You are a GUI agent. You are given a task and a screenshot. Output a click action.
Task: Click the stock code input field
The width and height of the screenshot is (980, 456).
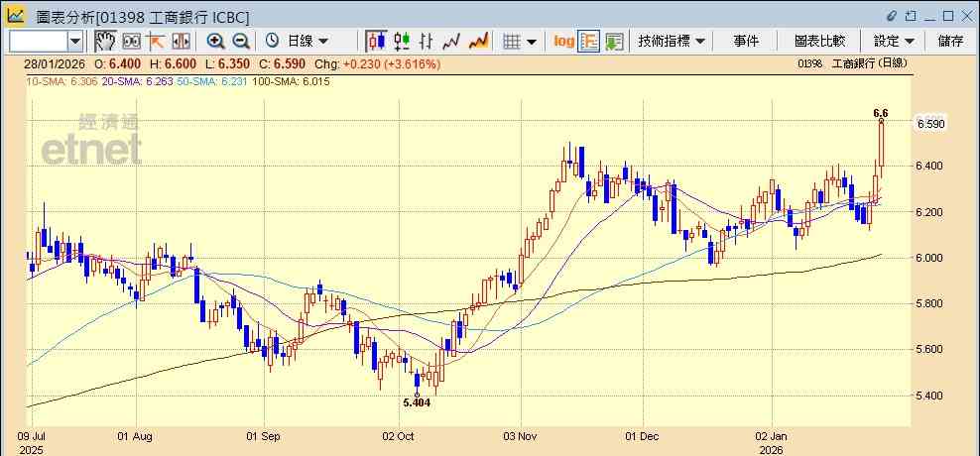[x=38, y=42]
